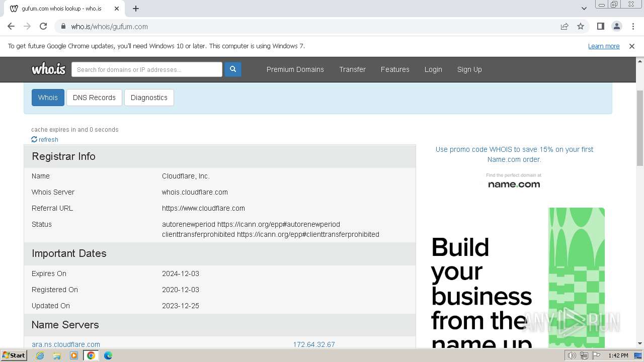Dismiss the Chrome update notification bar
The image size is (644, 362).
click(x=632, y=46)
